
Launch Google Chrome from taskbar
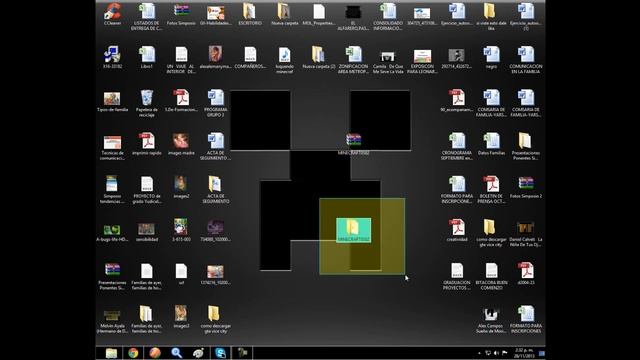(x=133, y=353)
